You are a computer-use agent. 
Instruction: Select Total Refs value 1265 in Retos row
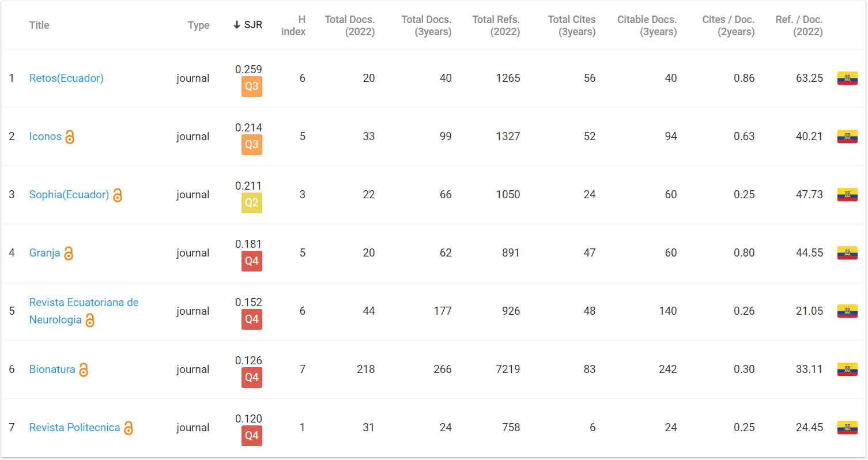click(x=508, y=78)
